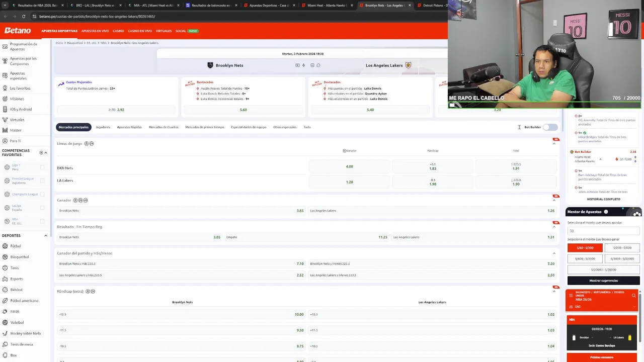Collapse the Deportes section

[46, 235]
